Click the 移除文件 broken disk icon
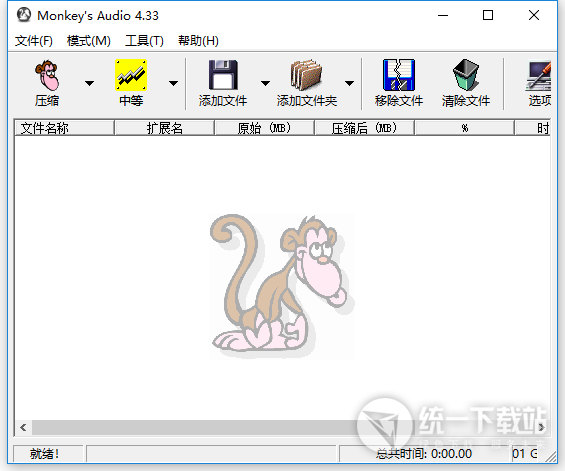 (399, 75)
